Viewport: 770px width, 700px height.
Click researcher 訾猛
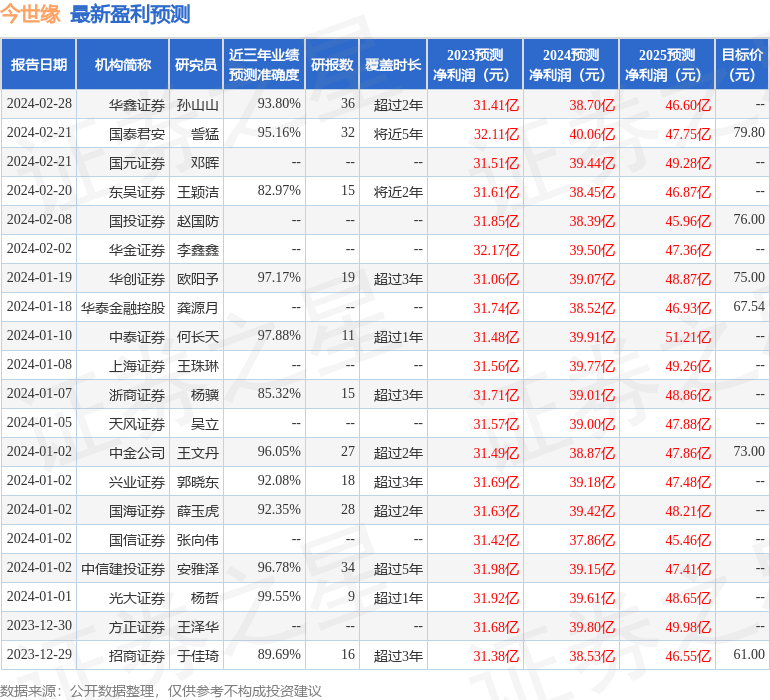[205, 134]
